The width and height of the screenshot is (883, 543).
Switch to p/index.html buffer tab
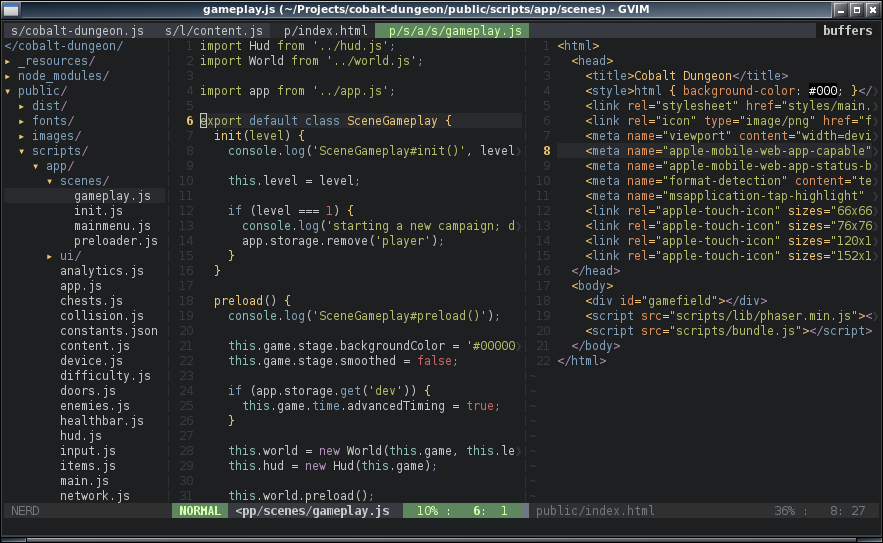click(x=325, y=30)
